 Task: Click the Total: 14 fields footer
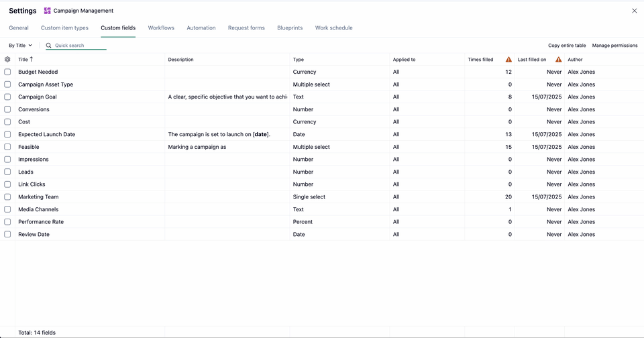(36, 333)
